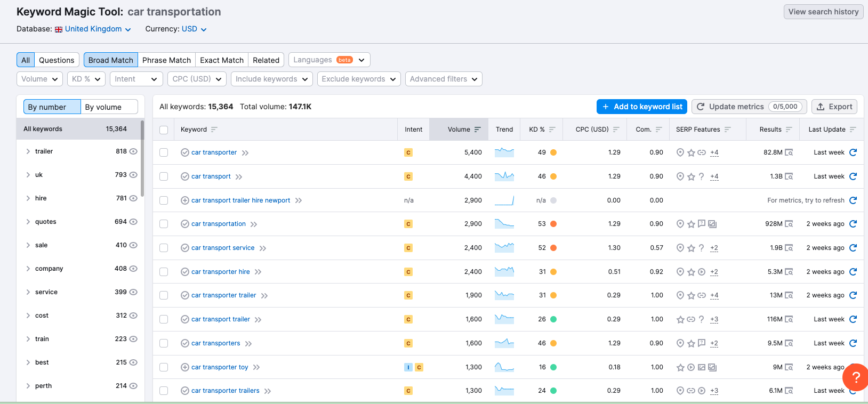868x404 pixels.
Task: Refresh metrics for car transport trailer hire newport
Action: pyautogui.click(x=853, y=200)
